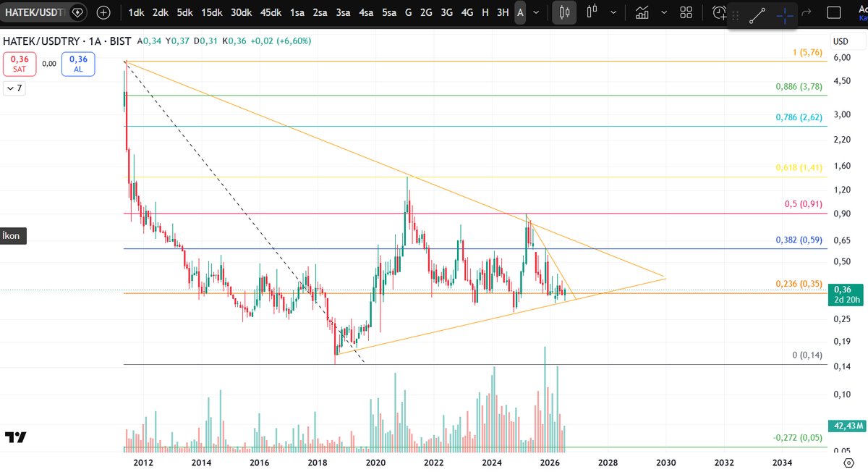Screen dimensions: 868x472
Task: Select the 15dk timeframe
Action: pos(212,12)
